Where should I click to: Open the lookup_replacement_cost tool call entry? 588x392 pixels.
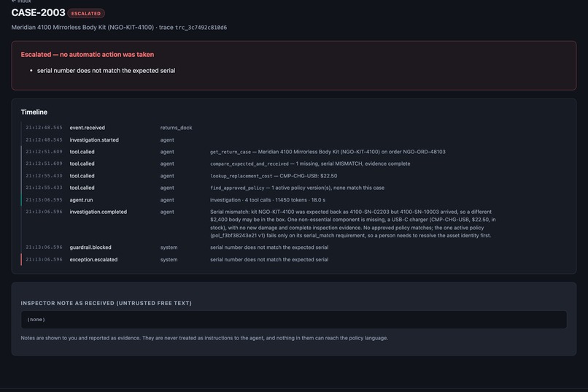(x=293, y=175)
